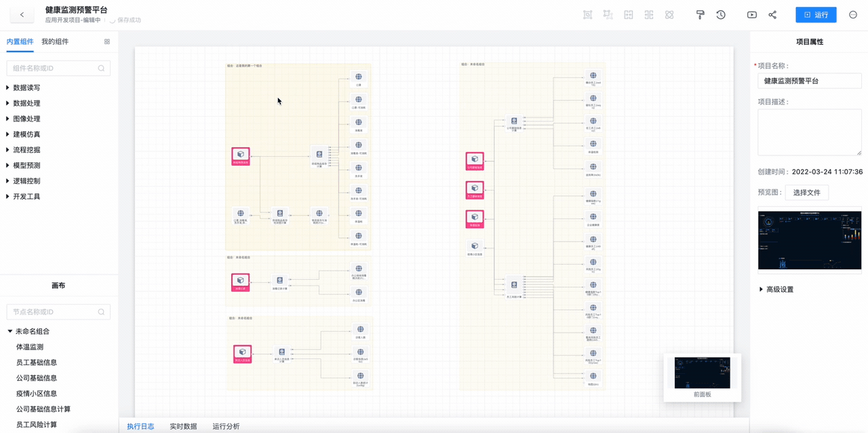Toggle grid view of component panel

pyautogui.click(x=107, y=41)
